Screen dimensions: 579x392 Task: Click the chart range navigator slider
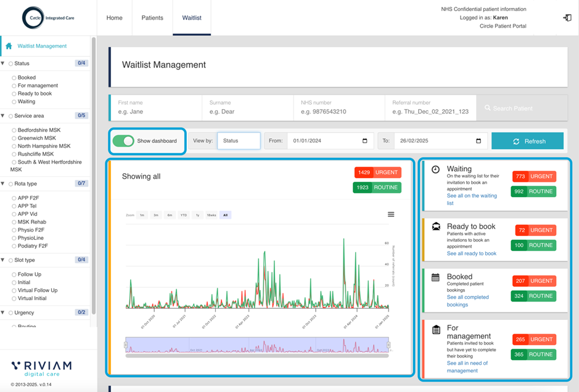257,346
